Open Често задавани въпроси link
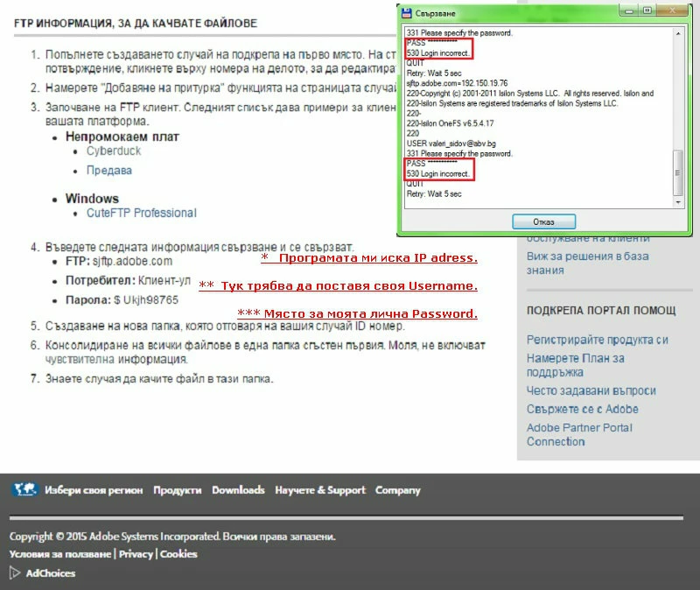700x590 pixels. [591, 390]
